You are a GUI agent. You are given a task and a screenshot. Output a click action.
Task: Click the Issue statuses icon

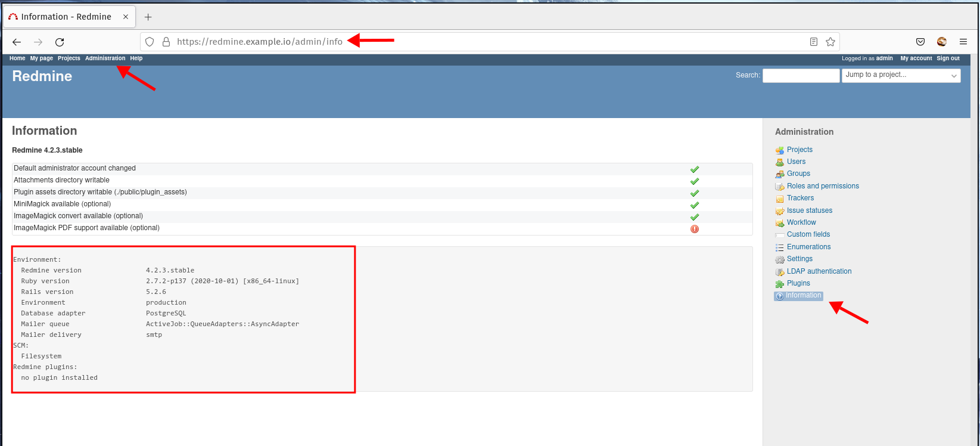click(x=780, y=211)
